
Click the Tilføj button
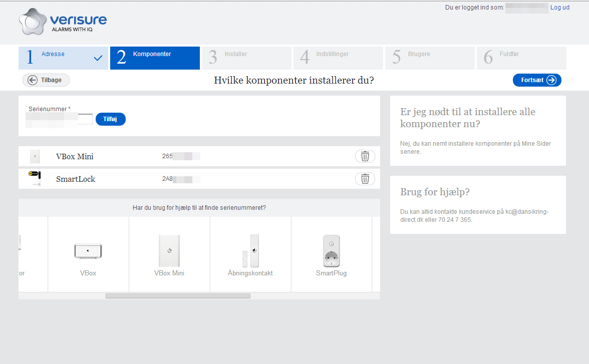click(x=110, y=119)
